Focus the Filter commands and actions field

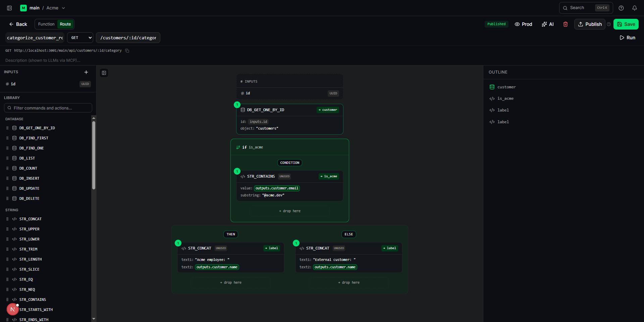(x=48, y=108)
